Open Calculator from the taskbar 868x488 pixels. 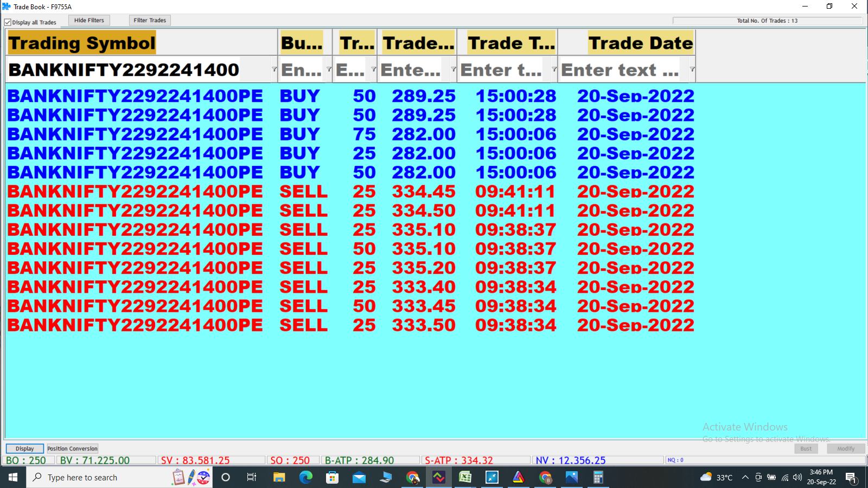click(598, 477)
